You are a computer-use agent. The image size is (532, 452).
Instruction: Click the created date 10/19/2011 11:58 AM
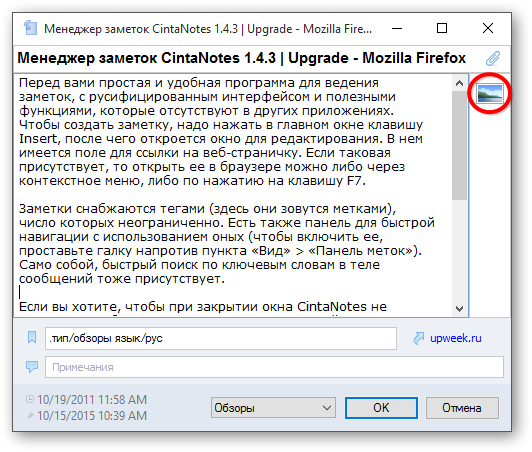pos(92,399)
